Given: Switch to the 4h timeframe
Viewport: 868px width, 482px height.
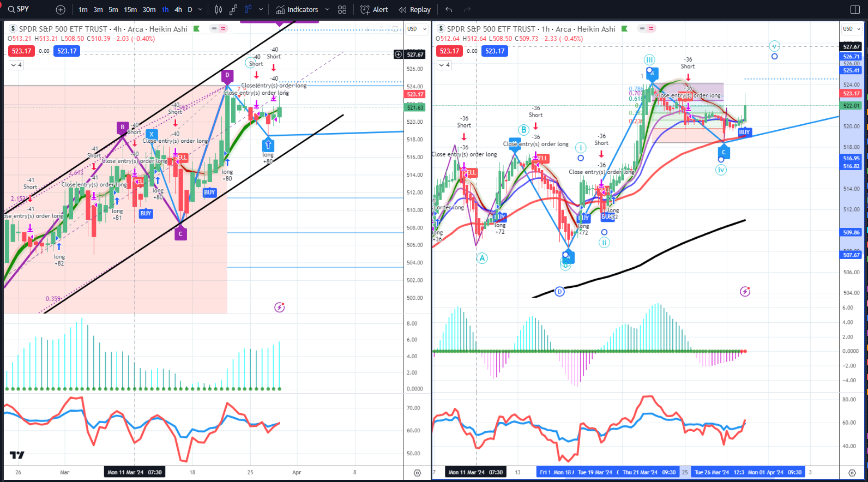Looking at the screenshot, I should [178, 10].
